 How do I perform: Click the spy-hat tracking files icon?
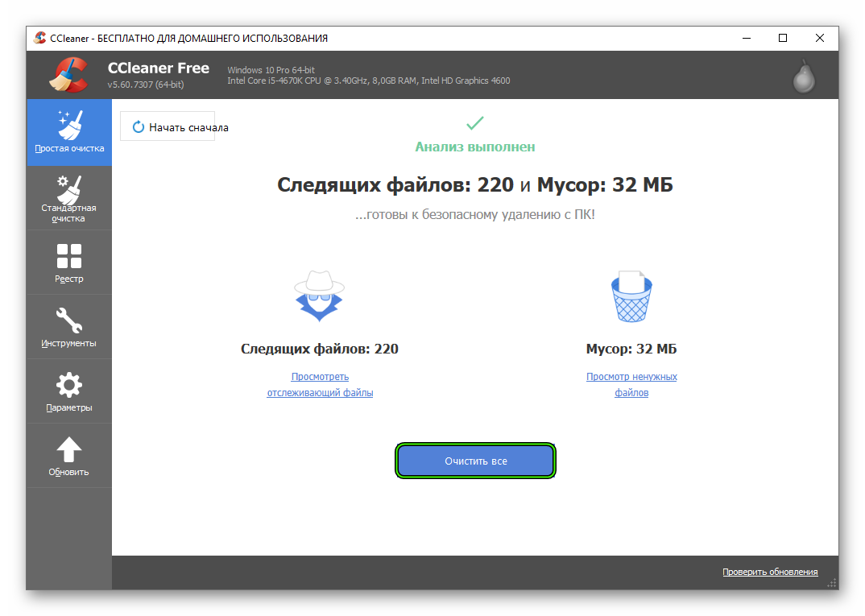click(x=319, y=296)
